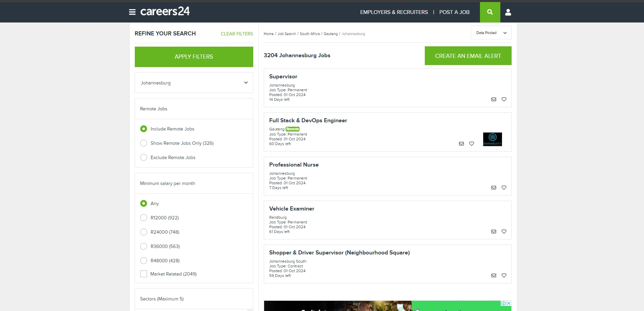Screen dimensions: 644x311
Task: Click the Engineuity company logo
Action: click(x=493, y=139)
